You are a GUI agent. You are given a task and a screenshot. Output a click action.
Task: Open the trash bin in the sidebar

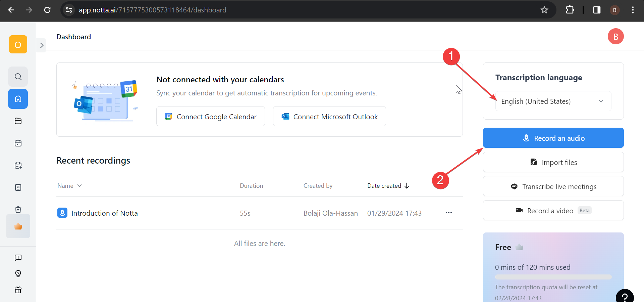[18, 210]
